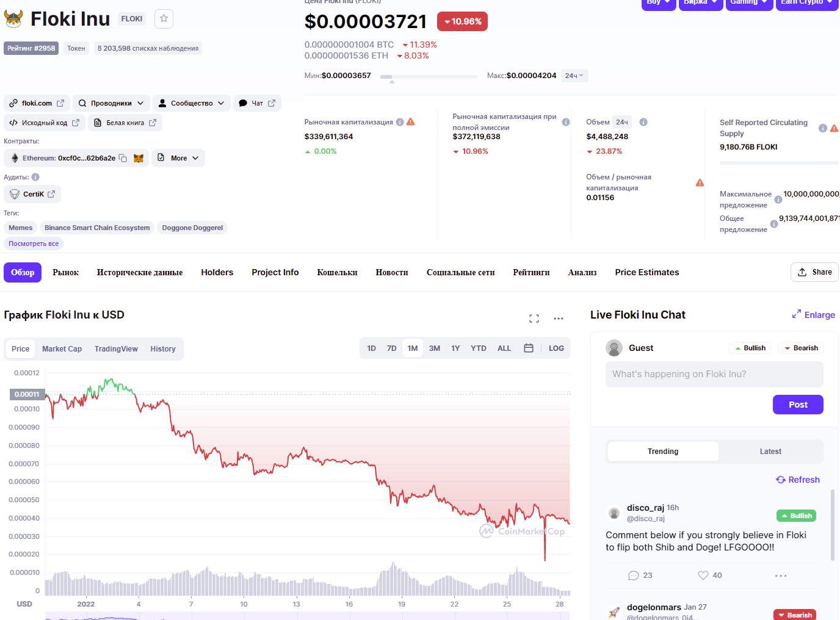Copy the Ethereum contract address
Image resolution: width=840 pixels, height=620 pixels.
click(x=123, y=158)
